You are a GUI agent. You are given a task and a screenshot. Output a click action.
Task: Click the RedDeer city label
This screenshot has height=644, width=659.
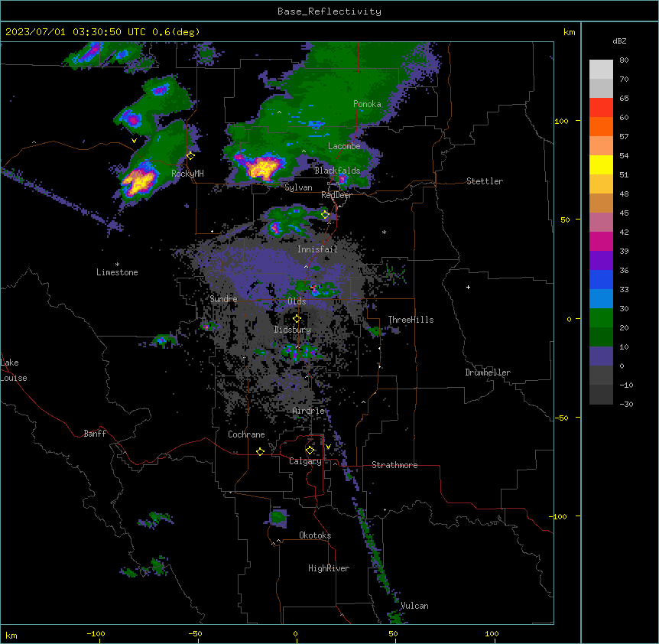click(x=337, y=195)
